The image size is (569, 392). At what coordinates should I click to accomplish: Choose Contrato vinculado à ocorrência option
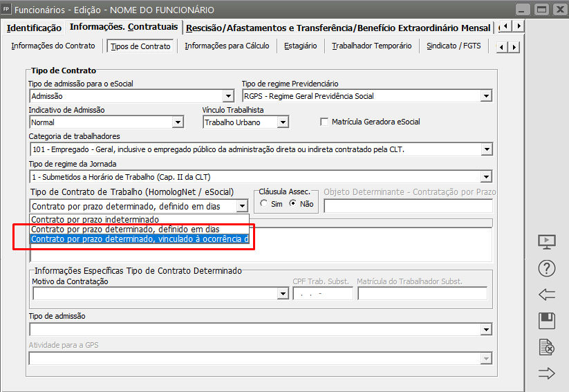pos(140,239)
